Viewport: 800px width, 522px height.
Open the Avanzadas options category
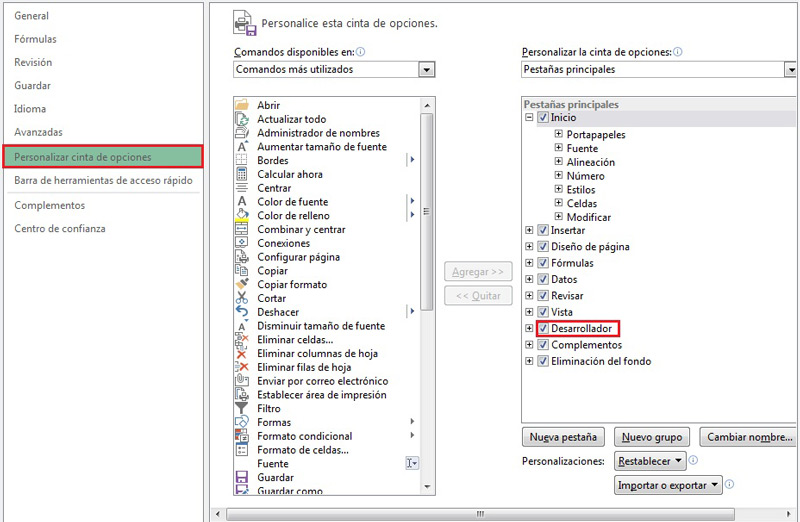pos(38,132)
